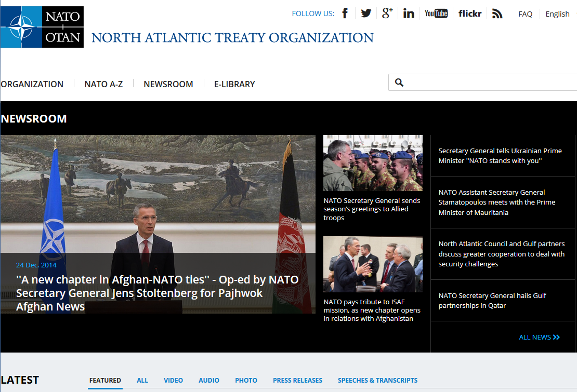This screenshot has width=577, height=392.
Task: Select the Featured tab
Action: (x=105, y=380)
